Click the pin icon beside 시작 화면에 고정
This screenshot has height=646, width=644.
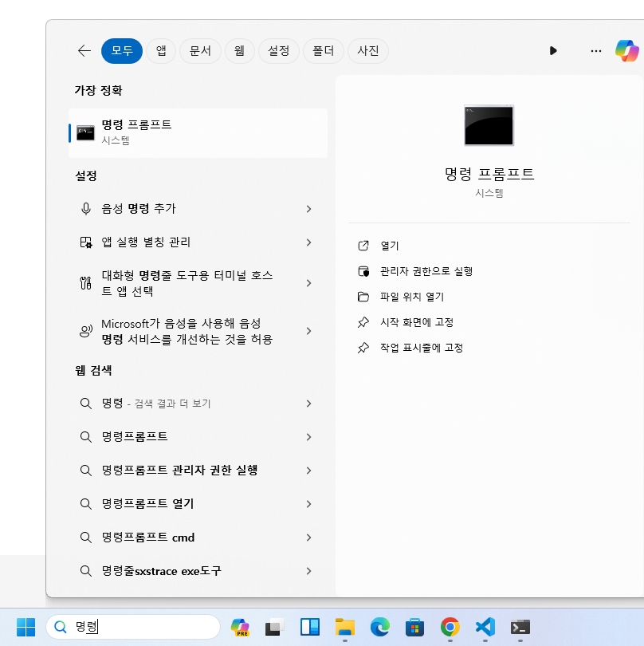pyautogui.click(x=363, y=322)
